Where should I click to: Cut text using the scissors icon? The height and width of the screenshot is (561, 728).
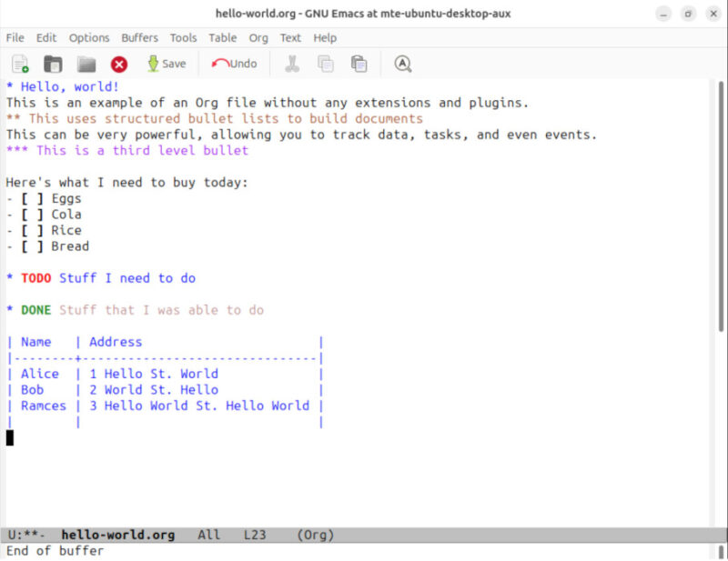click(293, 64)
